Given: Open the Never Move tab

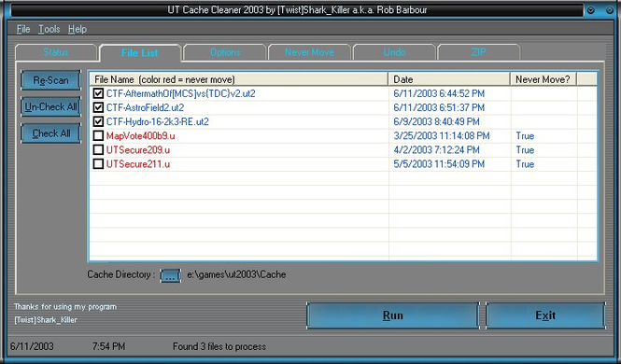Looking at the screenshot, I should 309,52.
